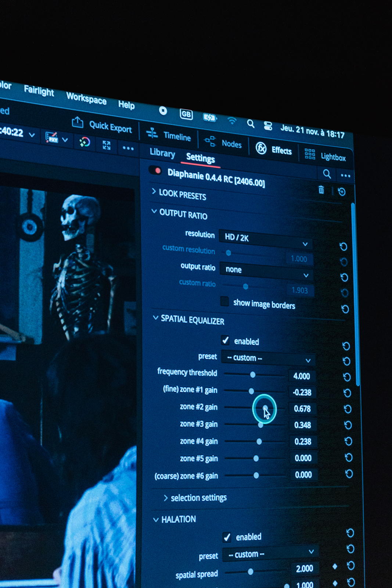Open the resolution dropdown set to HD / 2K
This screenshot has width=392, height=588.
[x=266, y=239]
